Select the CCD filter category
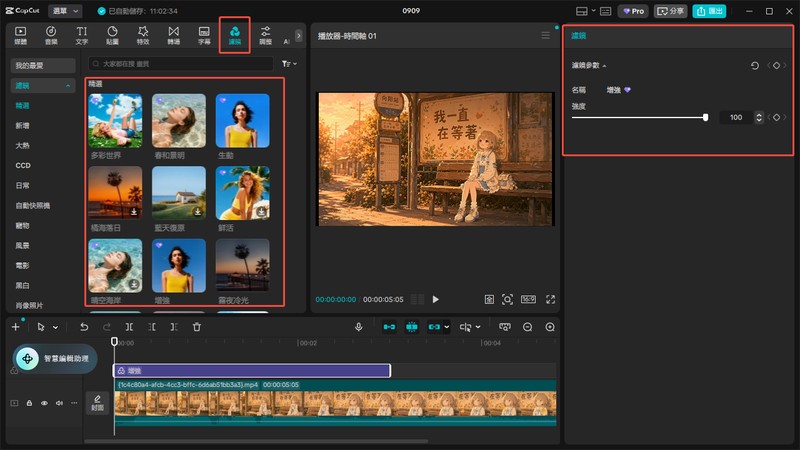This screenshot has height=450, width=800. (x=23, y=165)
